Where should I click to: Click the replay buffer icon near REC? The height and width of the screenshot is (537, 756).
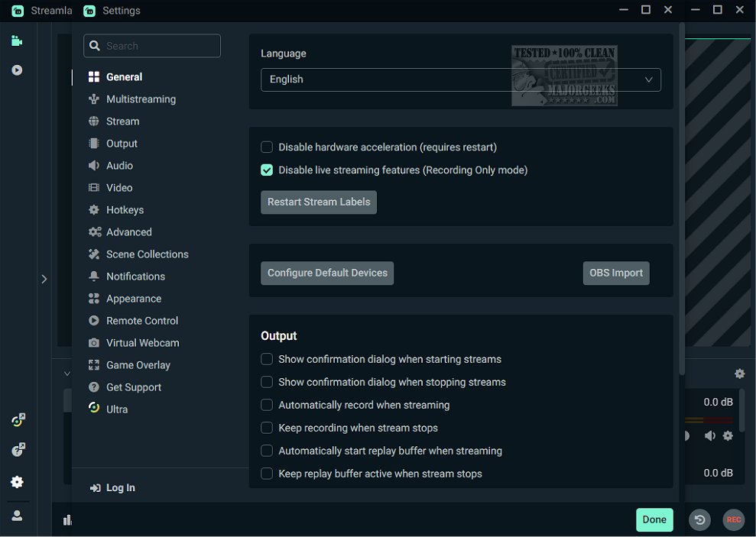tap(699, 519)
